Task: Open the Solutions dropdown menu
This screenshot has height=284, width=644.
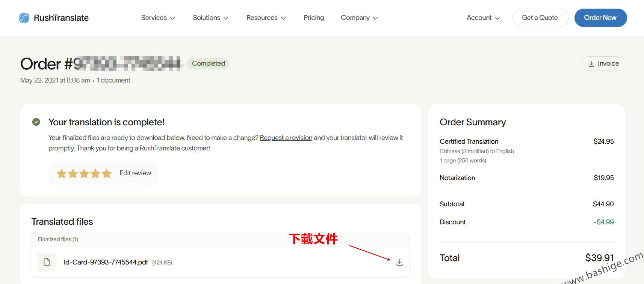Action: tap(210, 18)
